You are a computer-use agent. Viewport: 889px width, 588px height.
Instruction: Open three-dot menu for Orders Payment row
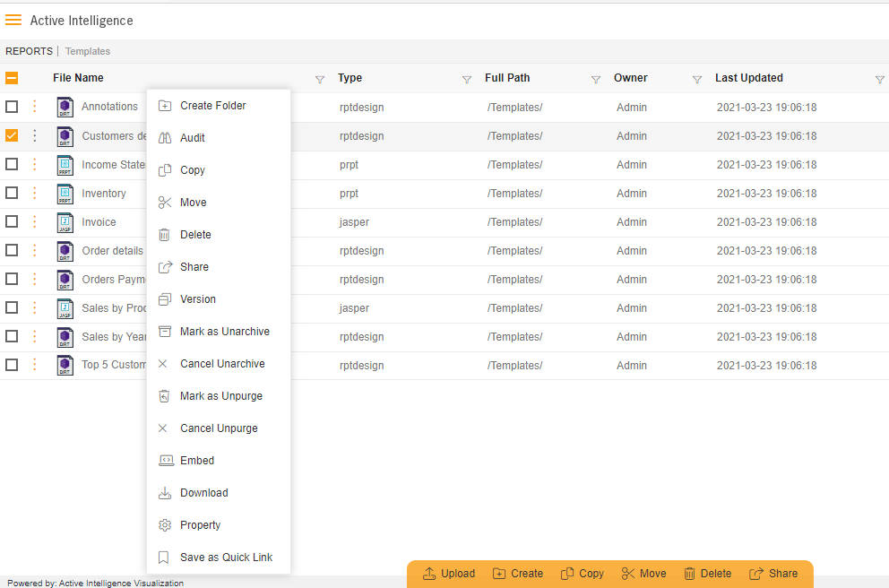pos(35,279)
